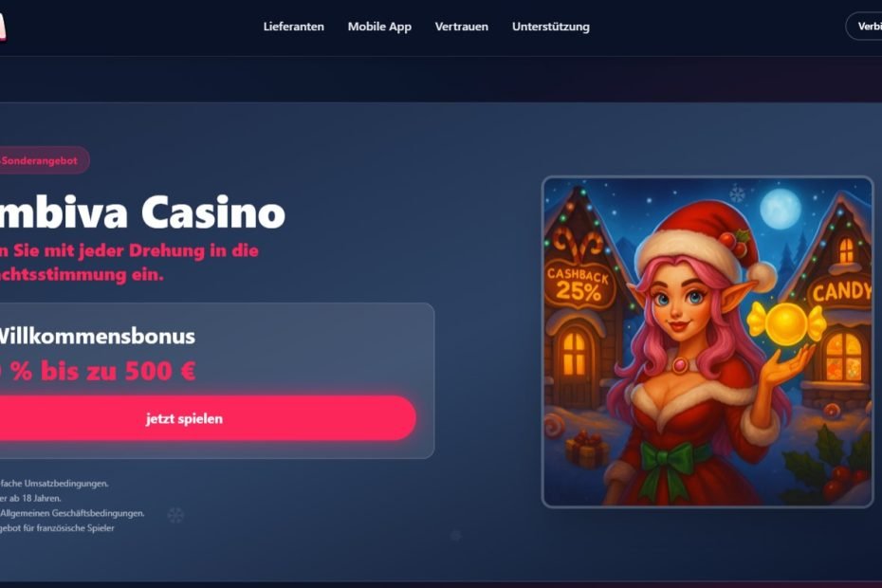Click the Umsatzbedingungen terms line
This screenshot has width=882, height=588.
coord(55,484)
